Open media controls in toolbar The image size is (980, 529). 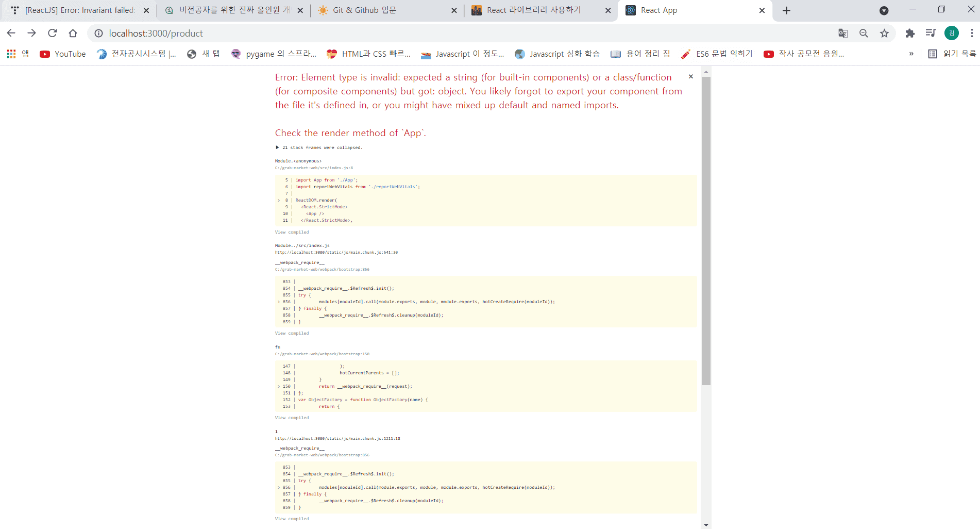pos(931,34)
